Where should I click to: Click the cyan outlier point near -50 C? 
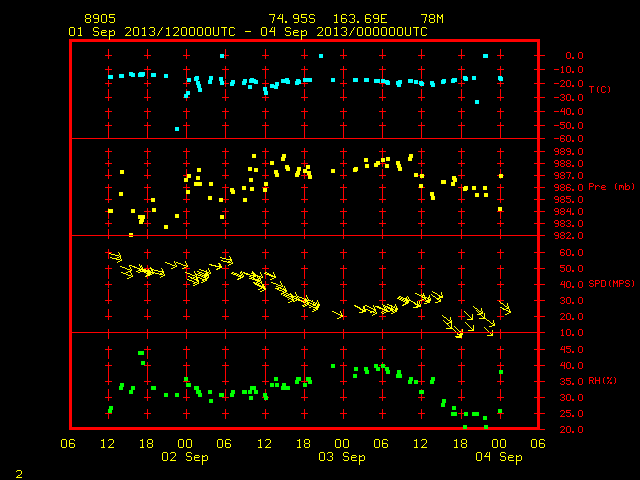(x=177, y=129)
